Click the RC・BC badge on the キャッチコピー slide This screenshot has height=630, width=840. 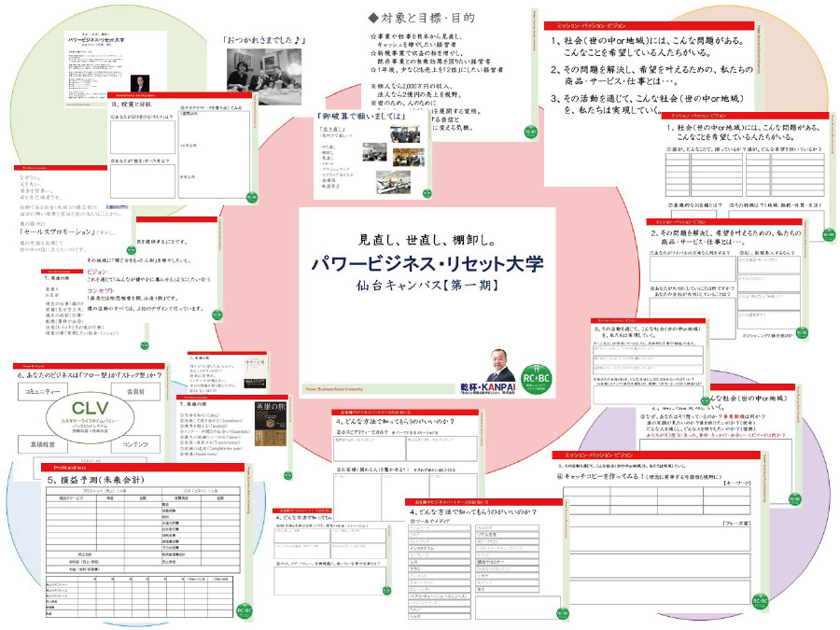(761, 602)
